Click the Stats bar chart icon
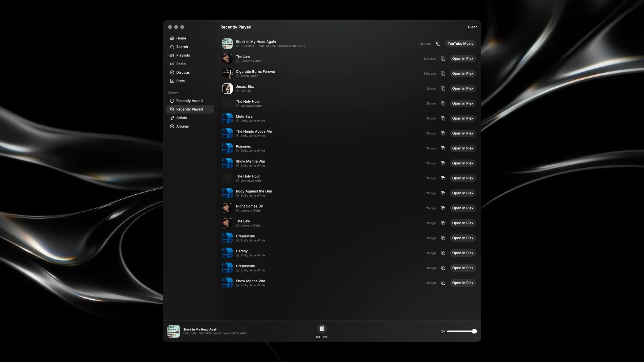This screenshot has width=644, height=362. pyautogui.click(x=172, y=81)
